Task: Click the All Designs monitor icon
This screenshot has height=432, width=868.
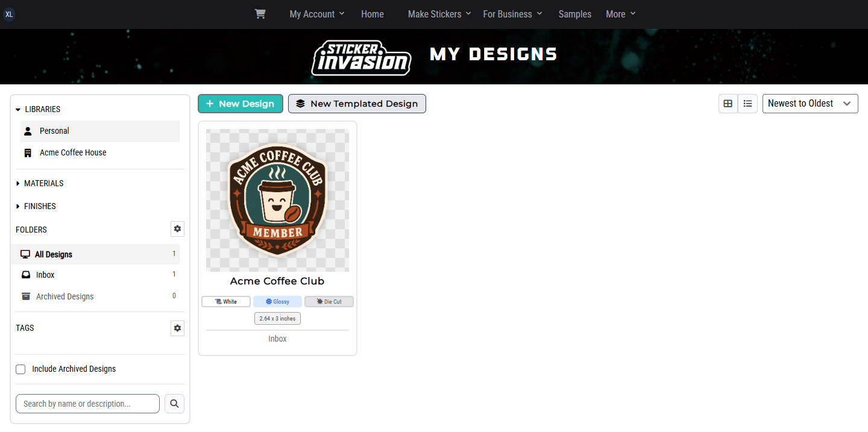Action: tap(25, 254)
